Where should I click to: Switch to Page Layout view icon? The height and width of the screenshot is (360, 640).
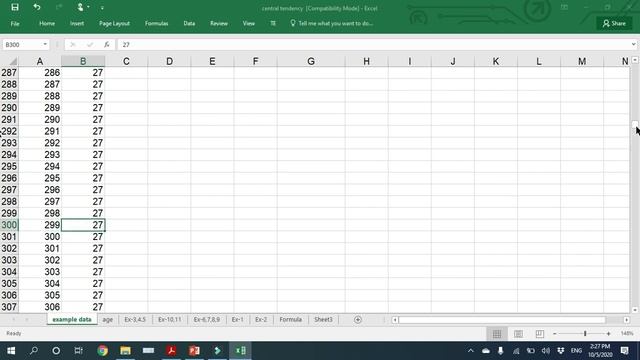518,334
